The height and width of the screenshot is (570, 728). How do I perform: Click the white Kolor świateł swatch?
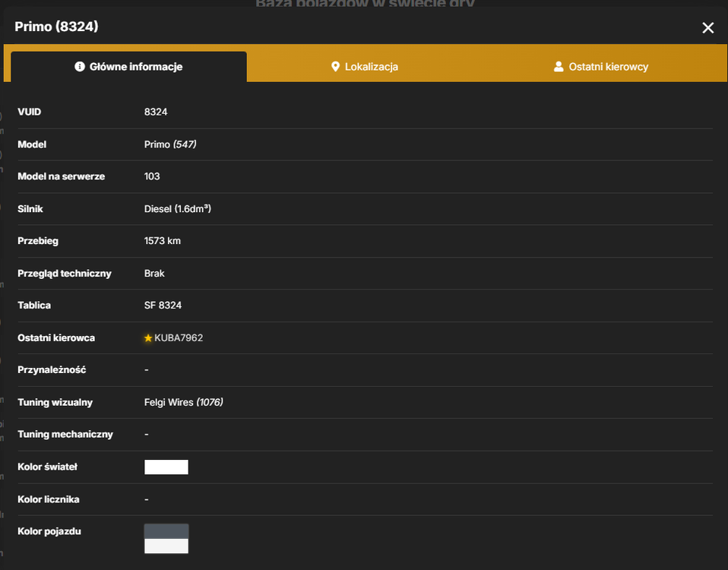click(166, 467)
